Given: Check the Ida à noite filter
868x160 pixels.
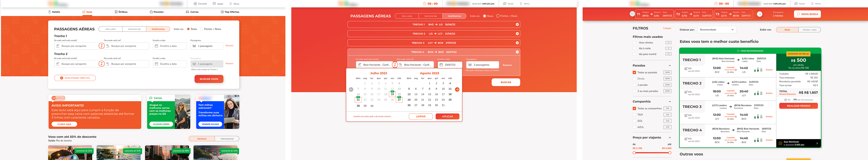Looking at the screenshot, I should pyautogui.click(x=634, y=48).
